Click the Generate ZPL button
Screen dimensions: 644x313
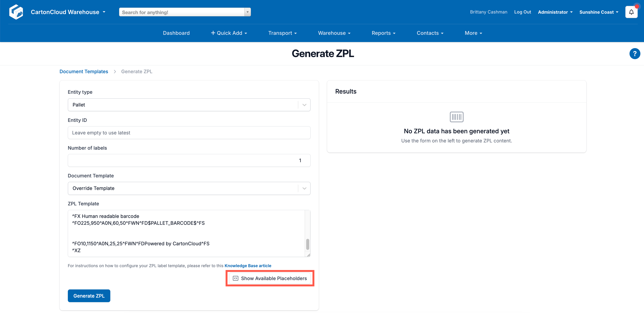pyautogui.click(x=89, y=296)
